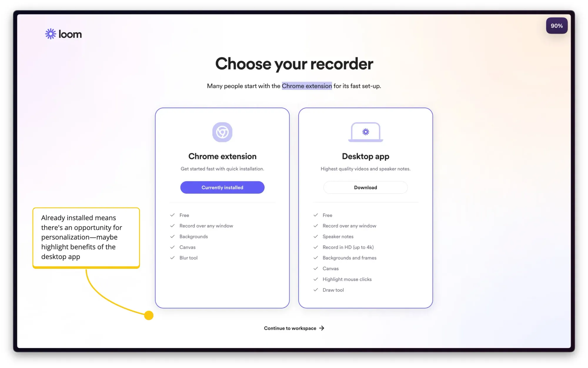Click the Chrome extension link in subtitle
This screenshot has width=588, height=368.
tap(306, 86)
